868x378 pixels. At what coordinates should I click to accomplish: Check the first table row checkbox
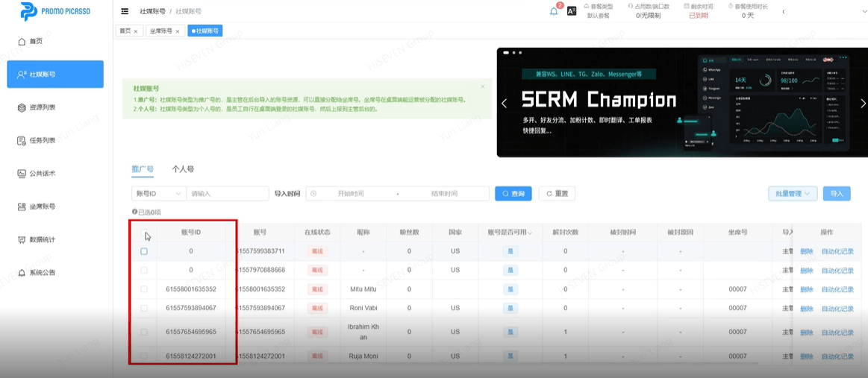(x=144, y=251)
